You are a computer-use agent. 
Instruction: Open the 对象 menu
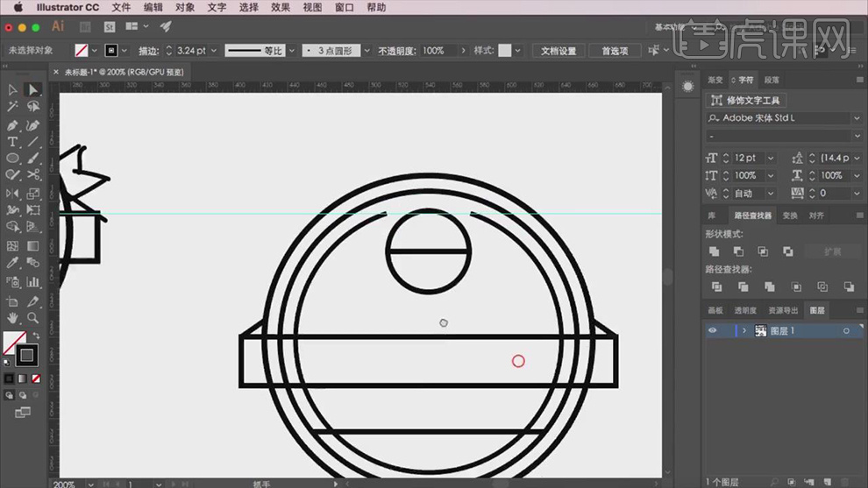[x=185, y=7]
